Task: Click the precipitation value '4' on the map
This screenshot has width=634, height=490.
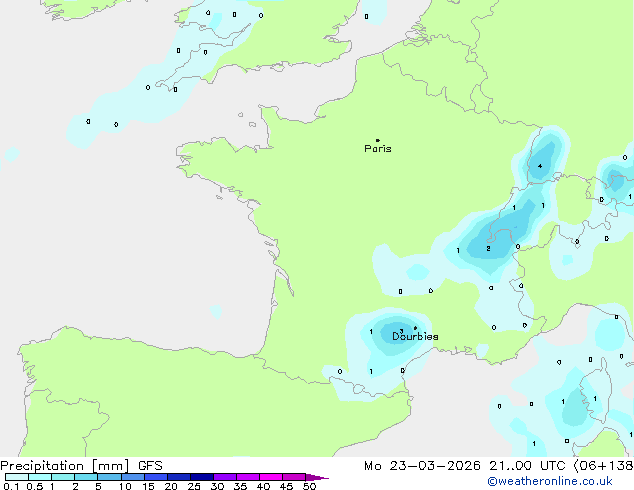Action: coord(540,166)
